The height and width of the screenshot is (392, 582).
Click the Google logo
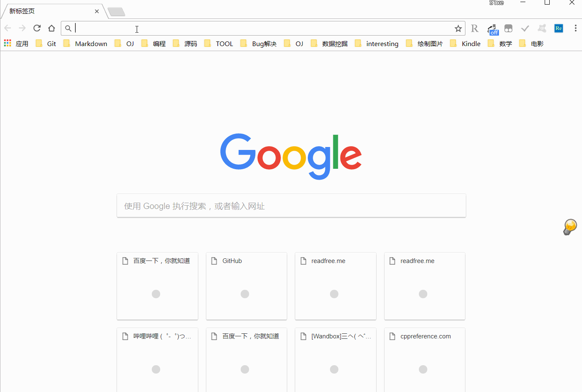[x=291, y=157]
